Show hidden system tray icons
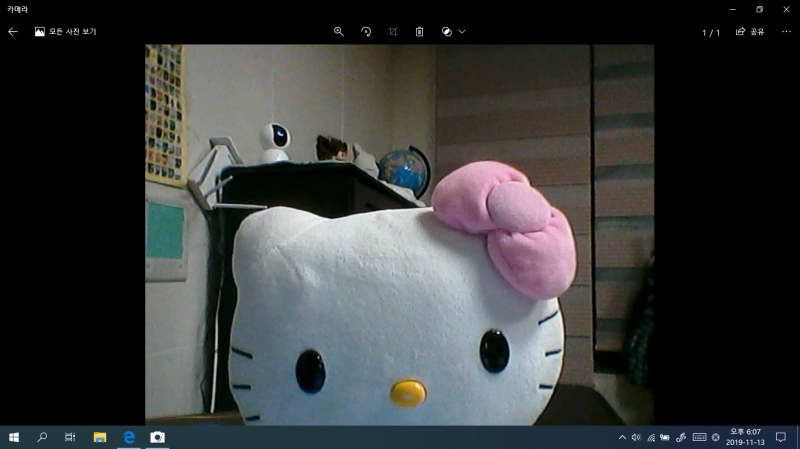The height and width of the screenshot is (449, 800). 622,437
